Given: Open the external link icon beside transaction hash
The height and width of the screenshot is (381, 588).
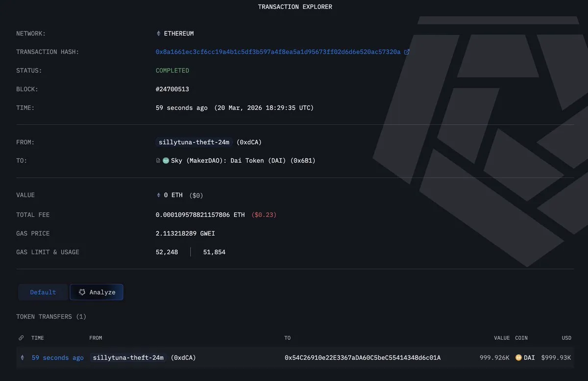Looking at the screenshot, I should tap(407, 52).
